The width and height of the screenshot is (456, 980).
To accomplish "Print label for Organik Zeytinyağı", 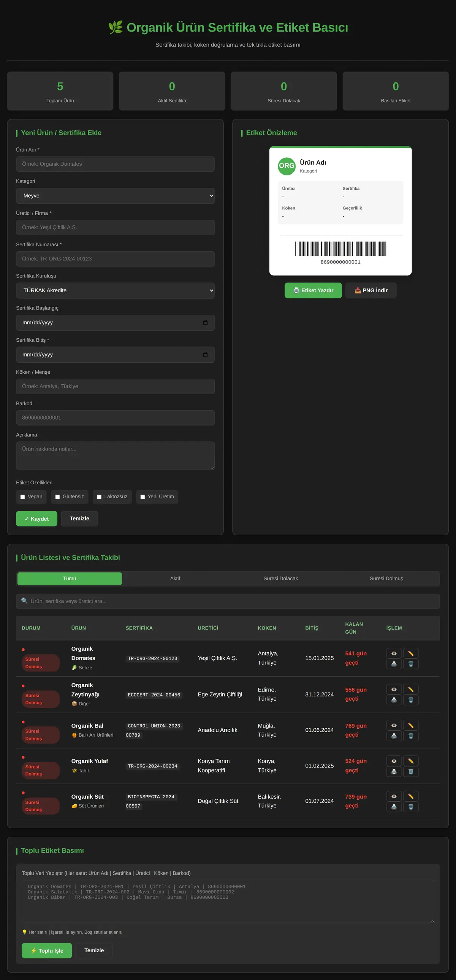I will click(394, 700).
